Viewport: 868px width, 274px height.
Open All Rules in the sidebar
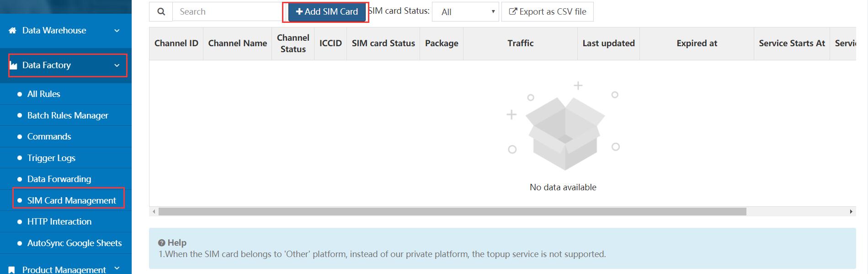tap(44, 94)
